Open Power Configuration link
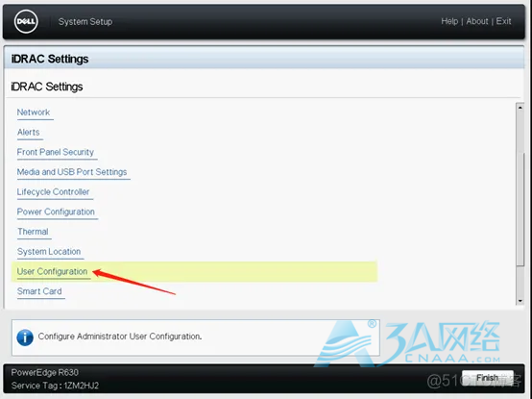This screenshot has width=532, height=399. pyautogui.click(x=56, y=212)
